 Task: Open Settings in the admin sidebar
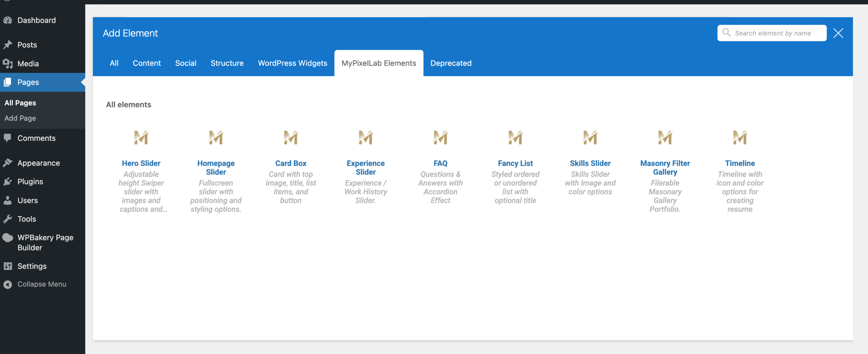(32, 266)
